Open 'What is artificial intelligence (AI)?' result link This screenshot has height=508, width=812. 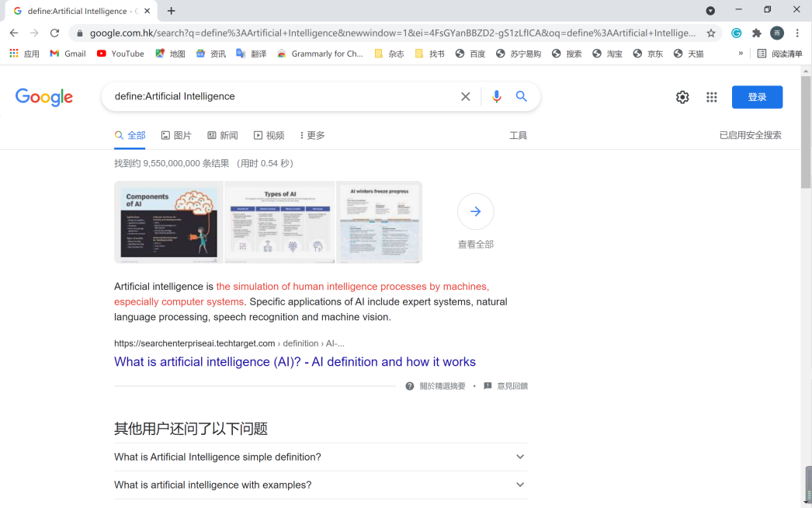coord(295,362)
